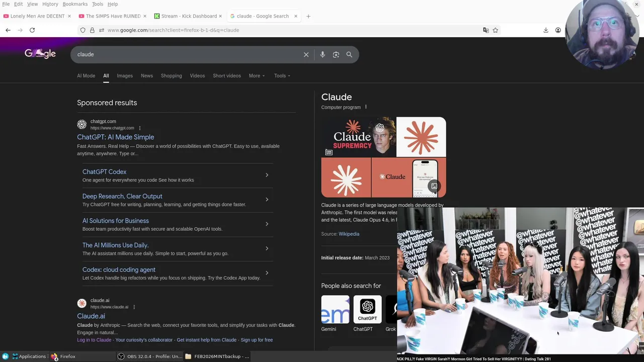Expand the ChatGPT Codex sitelink arrow
Screen dimensions: 644x362
click(267, 175)
